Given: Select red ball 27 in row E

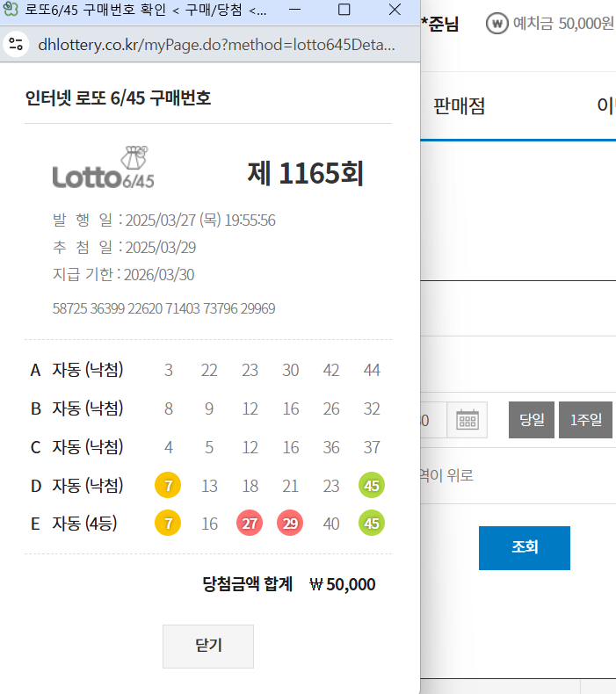Looking at the screenshot, I should [x=250, y=524].
